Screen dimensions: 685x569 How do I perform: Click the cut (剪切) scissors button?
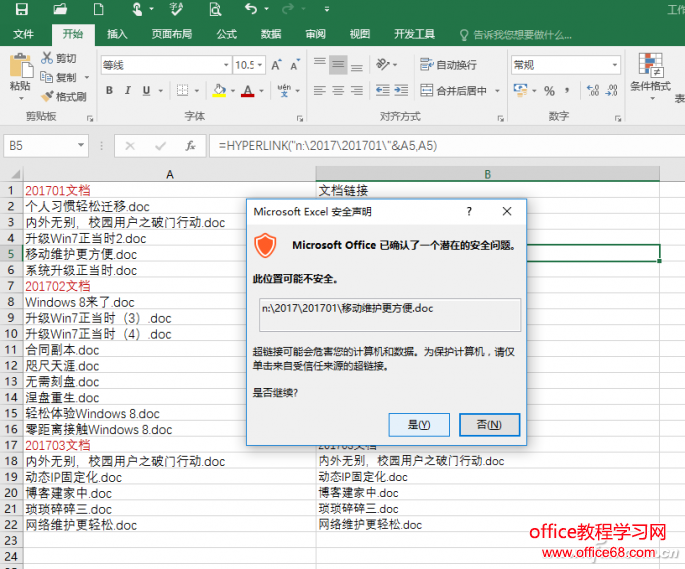59,59
